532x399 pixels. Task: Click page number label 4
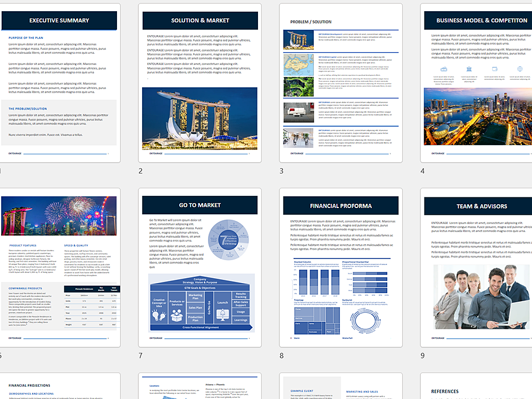click(x=422, y=171)
